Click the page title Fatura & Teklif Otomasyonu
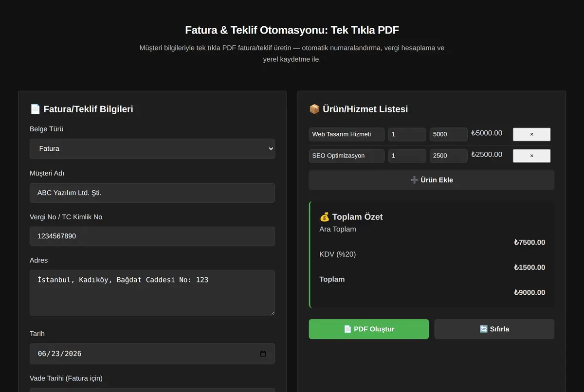This screenshot has height=392, width=584. (x=292, y=30)
